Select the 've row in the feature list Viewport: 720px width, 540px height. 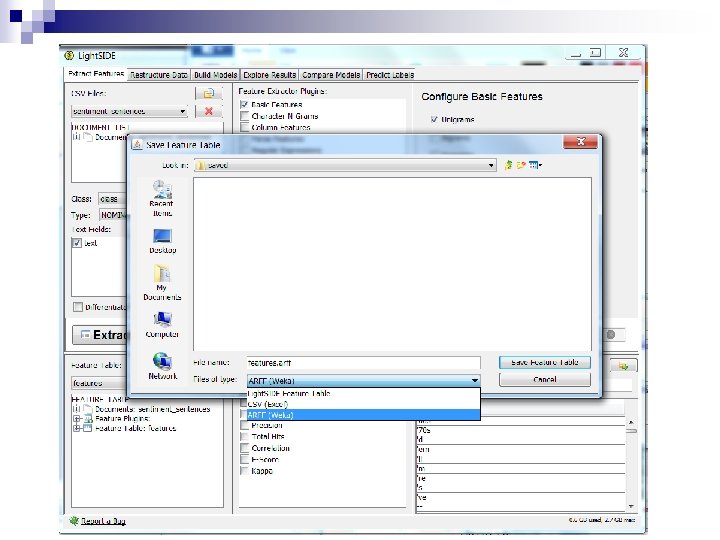521,497
